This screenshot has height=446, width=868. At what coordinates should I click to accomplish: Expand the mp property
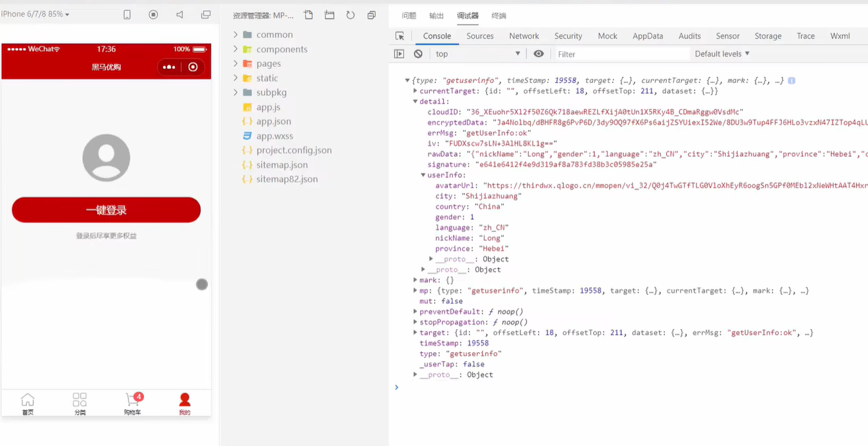[x=415, y=290]
